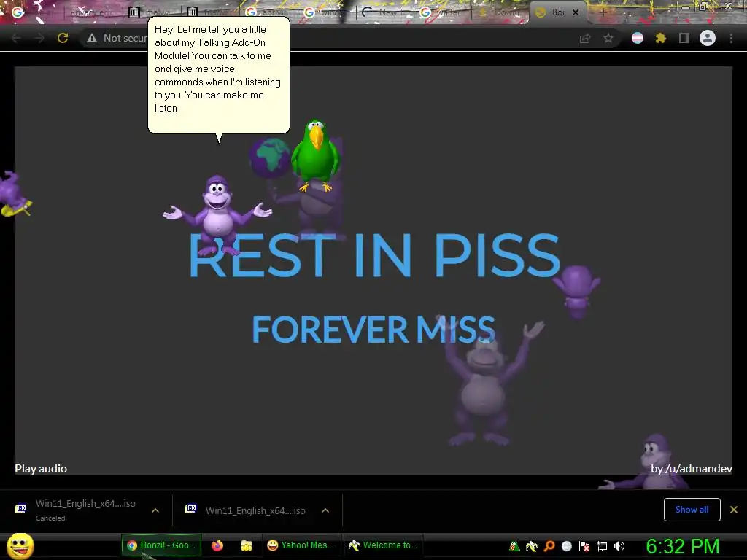Image resolution: width=747 pixels, height=560 pixels.
Task: Switch to the walter Google tab
Action: click(x=443, y=12)
